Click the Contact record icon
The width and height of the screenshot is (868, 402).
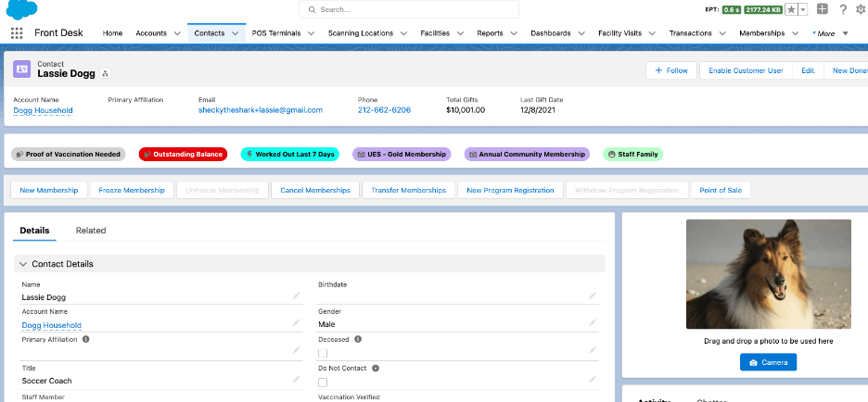pyautogui.click(x=21, y=69)
